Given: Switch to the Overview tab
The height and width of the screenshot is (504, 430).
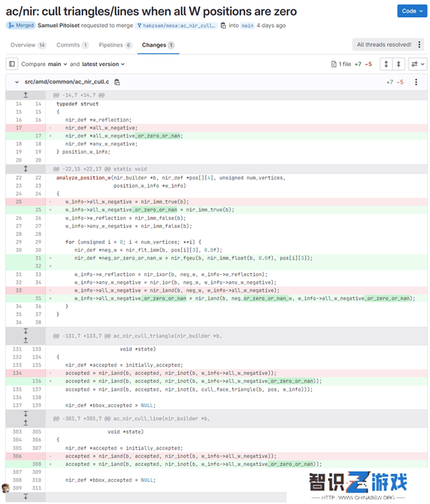Looking at the screenshot, I should tap(28, 45).
